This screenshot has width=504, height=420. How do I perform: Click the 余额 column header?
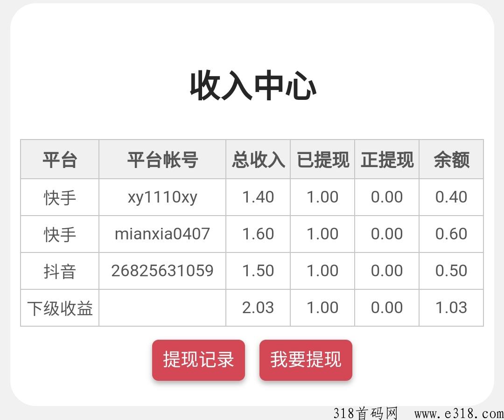coord(451,159)
